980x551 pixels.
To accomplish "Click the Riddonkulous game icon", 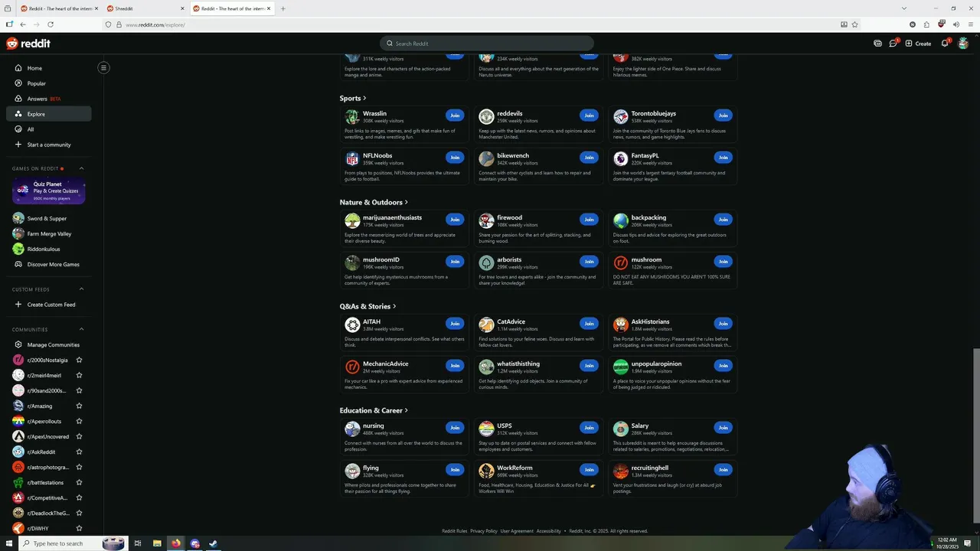I will coord(18,249).
